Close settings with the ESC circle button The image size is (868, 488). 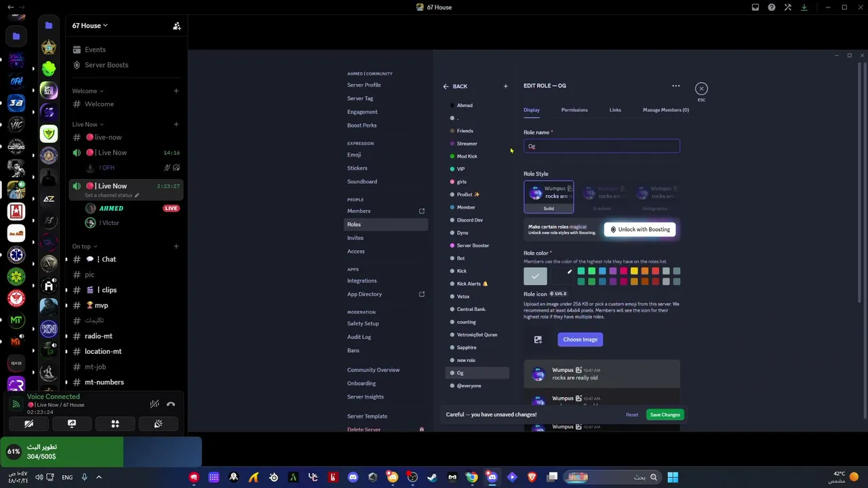[701, 89]
